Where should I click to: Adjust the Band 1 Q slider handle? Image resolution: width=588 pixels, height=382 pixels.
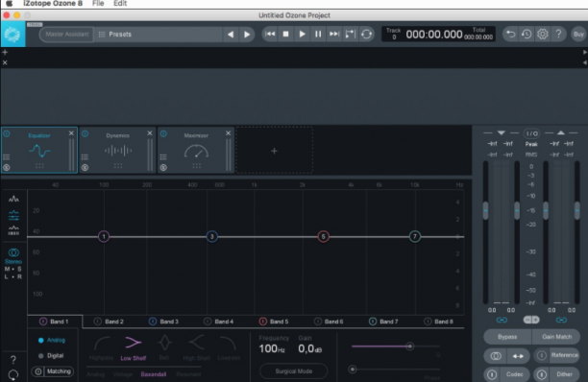pyautogui.click(x=410, y=346)
